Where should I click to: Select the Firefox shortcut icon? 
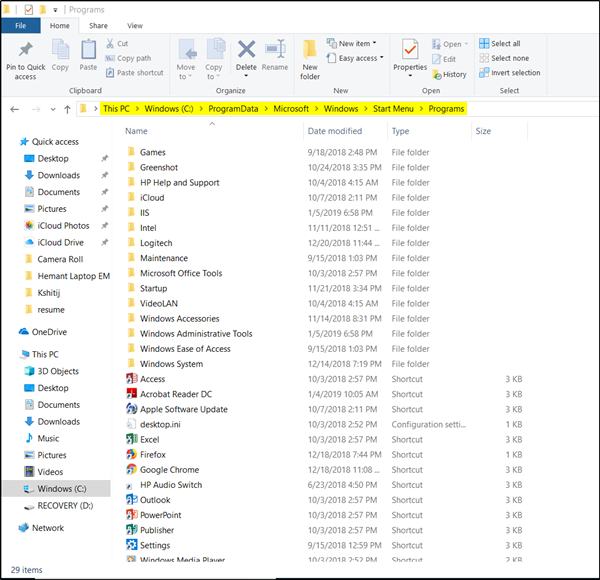click(132, 454)
